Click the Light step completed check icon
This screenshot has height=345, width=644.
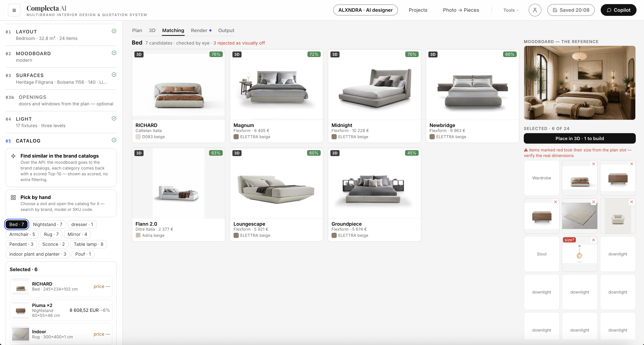[114, 118]
